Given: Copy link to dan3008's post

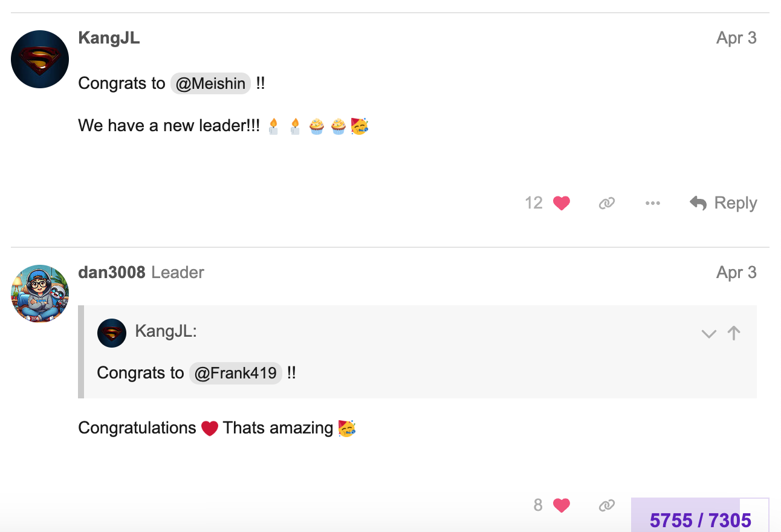Looking at the screenshot, I should (x=606, y=505).
